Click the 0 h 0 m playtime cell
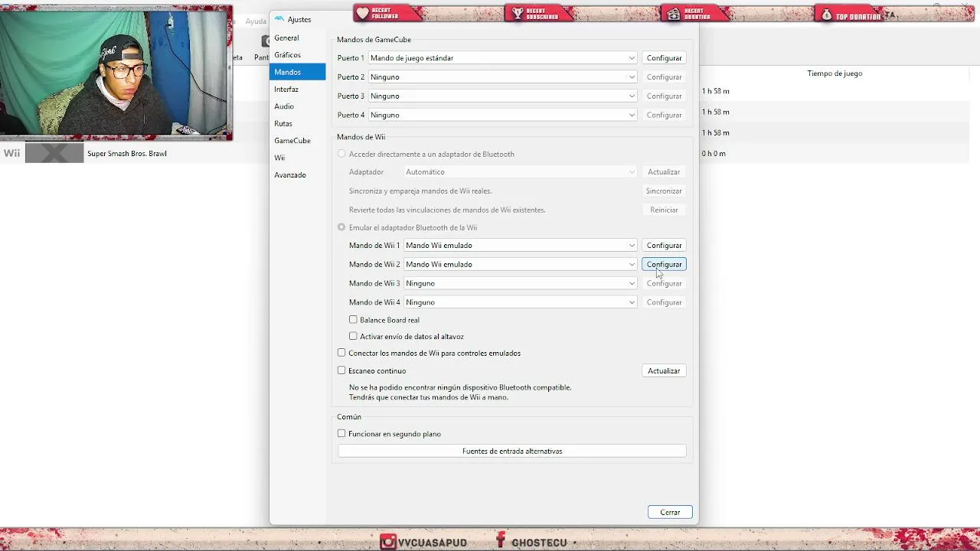This screenshot has width=980, height=551. [x=714, y=154]
